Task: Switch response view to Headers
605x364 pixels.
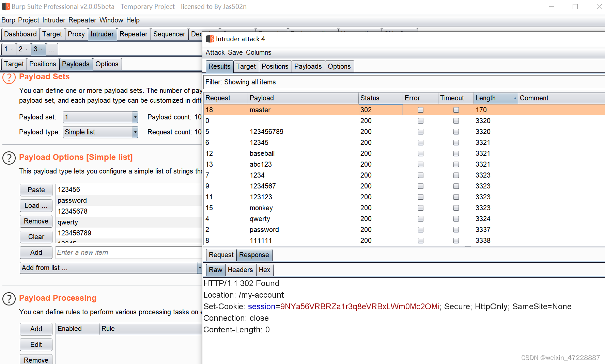Action: click(240, 270)
